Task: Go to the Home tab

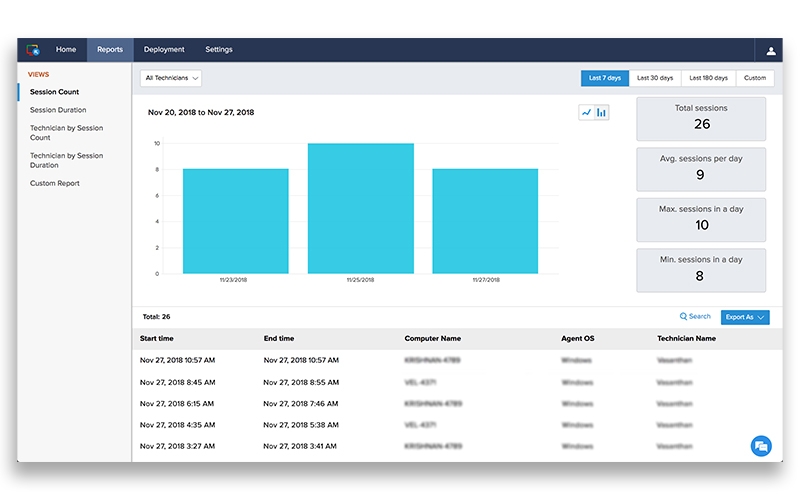Action: click(66, 50)
